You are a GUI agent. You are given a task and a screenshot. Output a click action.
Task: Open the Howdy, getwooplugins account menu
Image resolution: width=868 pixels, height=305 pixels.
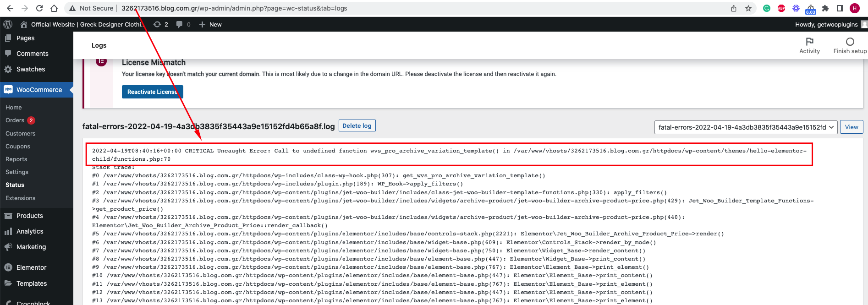coord(831,24)
